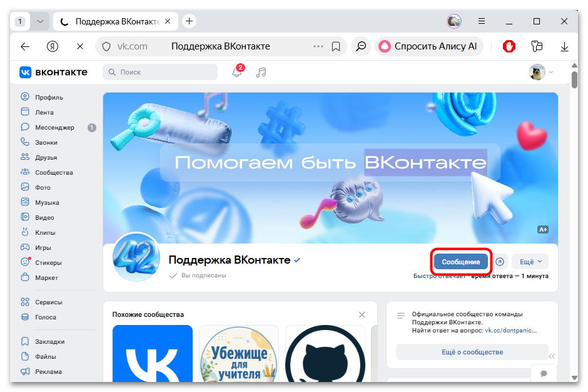Click the bookmark icon in address bar
Screen dimensions: 588x392
click(x=336, y=46)
